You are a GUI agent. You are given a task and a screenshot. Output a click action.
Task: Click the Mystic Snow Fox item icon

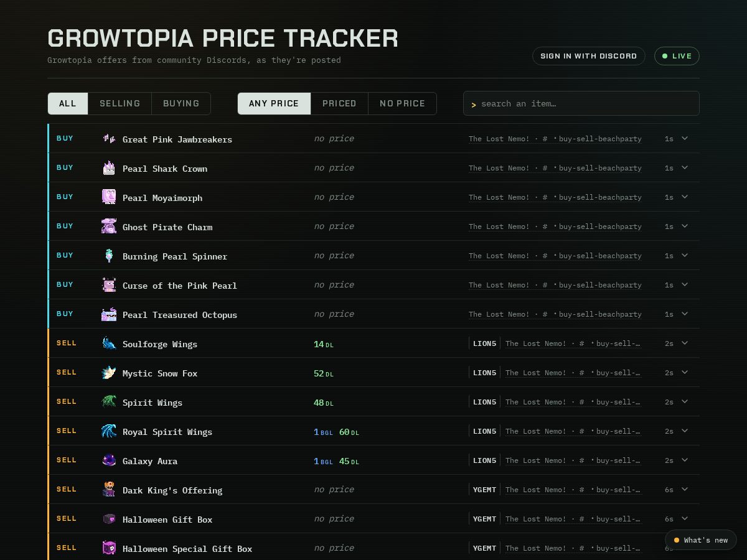coord(109,373)
